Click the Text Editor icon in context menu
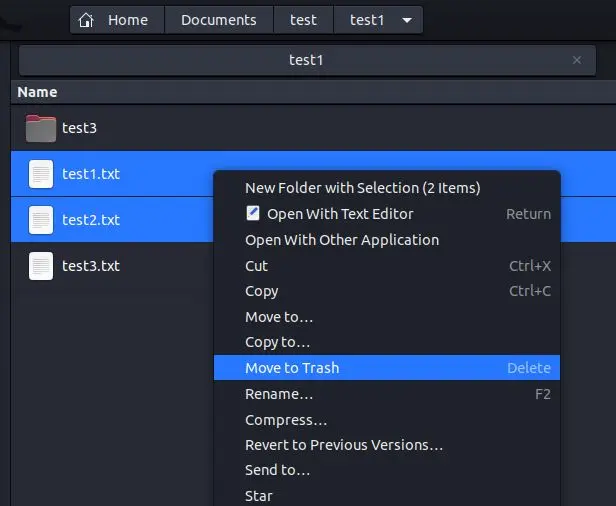The width and height of the screenshot is (616, 506). click(253, 213)
